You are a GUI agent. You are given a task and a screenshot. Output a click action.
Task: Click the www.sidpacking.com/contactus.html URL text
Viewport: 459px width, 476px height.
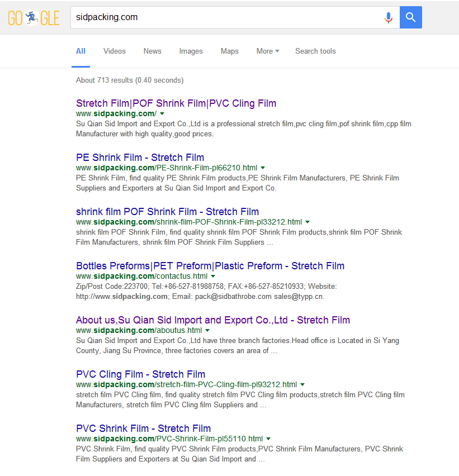(141, 276)
